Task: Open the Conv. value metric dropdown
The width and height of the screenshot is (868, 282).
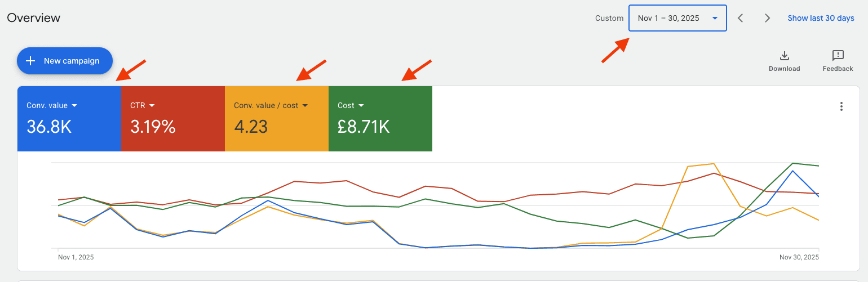Action: pos(52,105)
